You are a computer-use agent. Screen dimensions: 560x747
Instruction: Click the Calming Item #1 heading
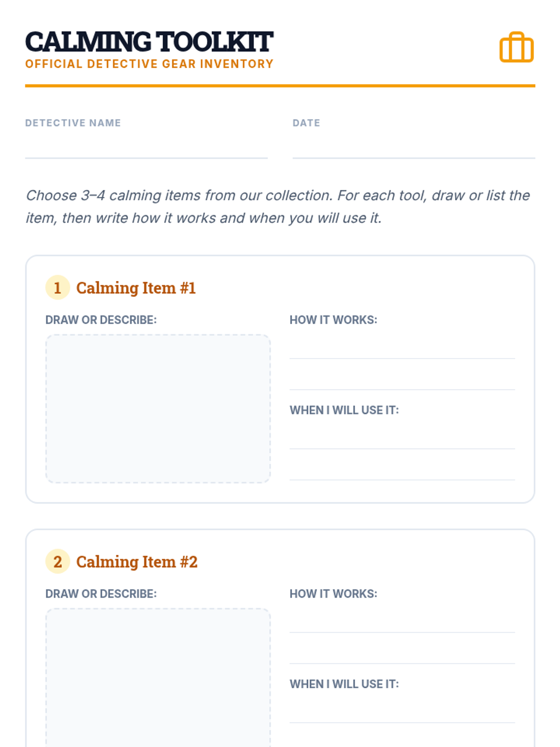[136, 288]
